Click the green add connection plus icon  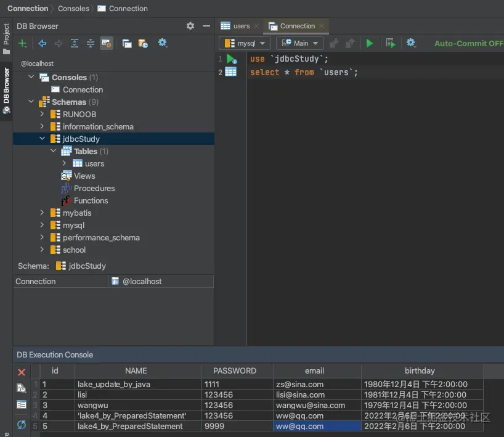click(x=22, y=43)
